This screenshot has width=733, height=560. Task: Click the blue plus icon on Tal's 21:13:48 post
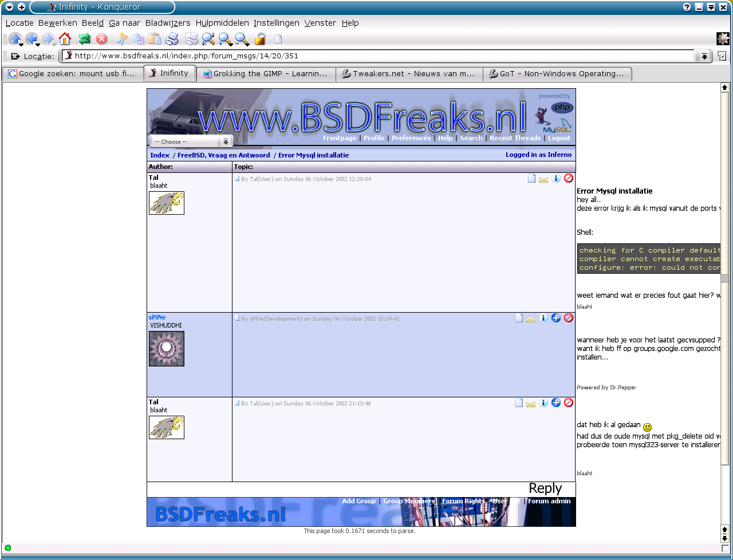click(556, 403)
